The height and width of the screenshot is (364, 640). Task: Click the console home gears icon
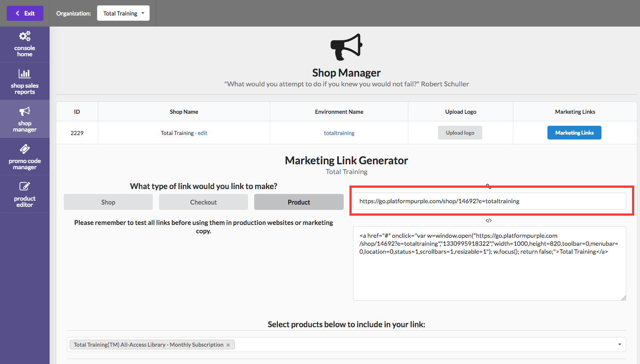[25, 36]
